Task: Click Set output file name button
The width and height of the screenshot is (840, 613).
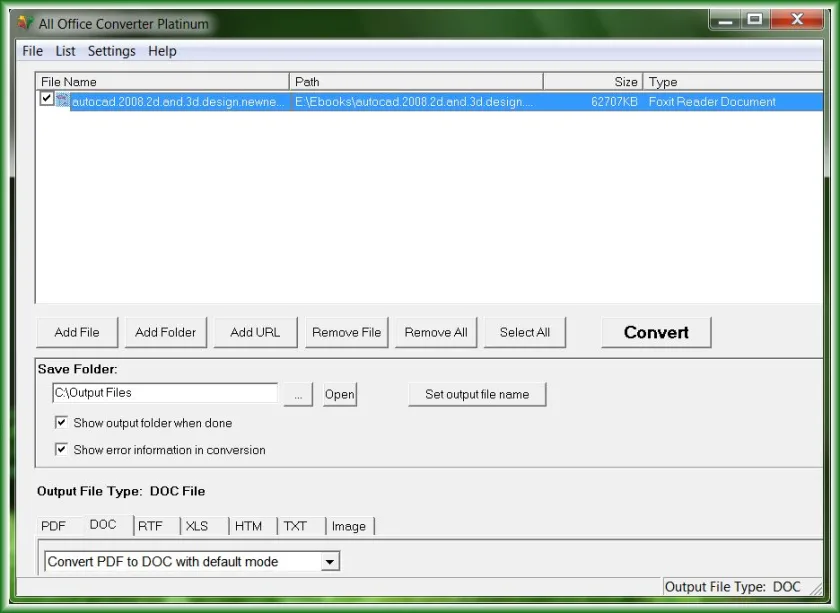Action: 477,394
